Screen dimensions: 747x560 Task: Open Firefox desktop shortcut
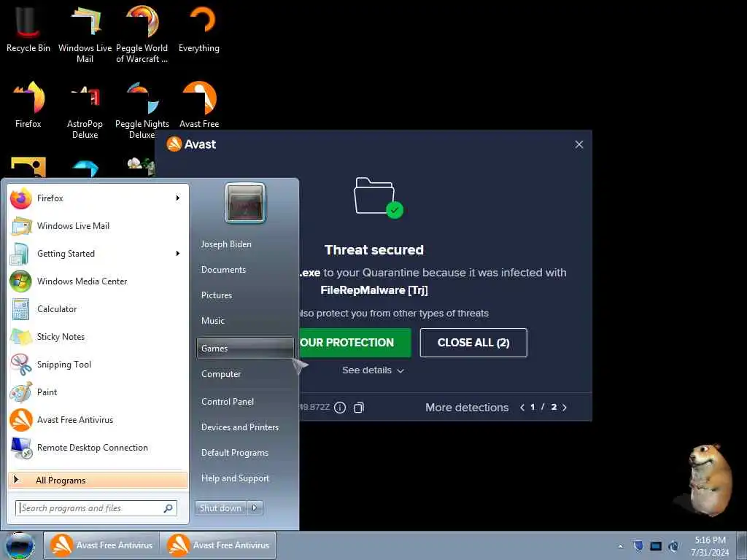(28, 105)
